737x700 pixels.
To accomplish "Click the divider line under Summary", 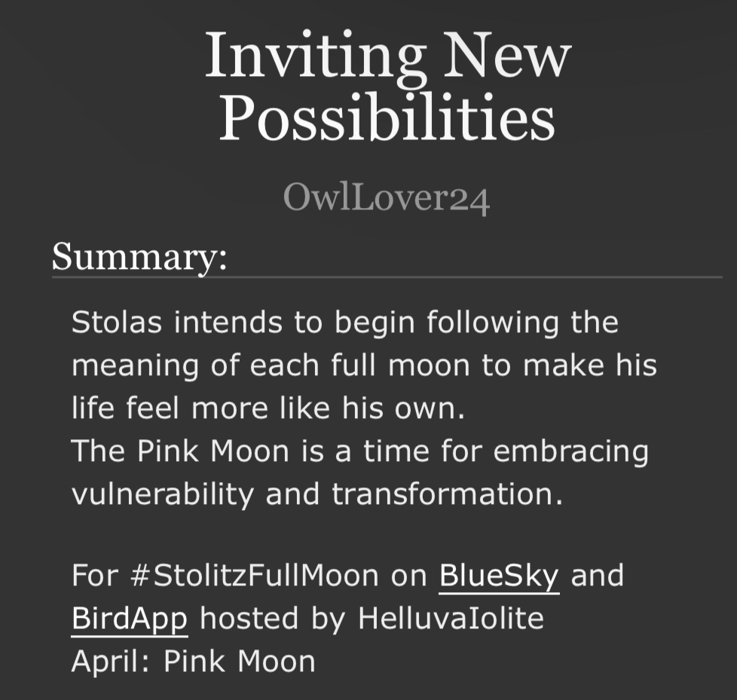I will tap(387, 277).
